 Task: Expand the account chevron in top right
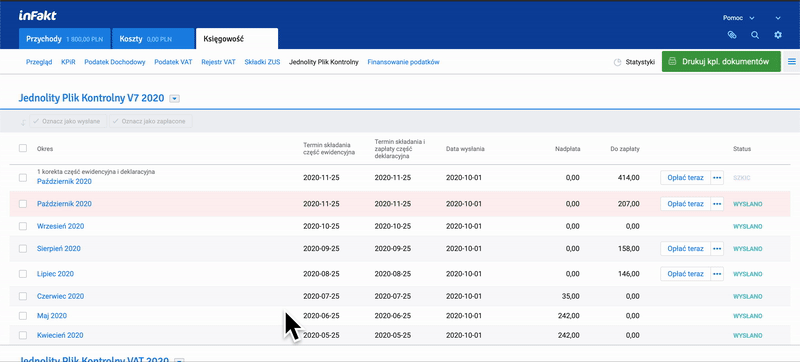click(x=778, y=18)
